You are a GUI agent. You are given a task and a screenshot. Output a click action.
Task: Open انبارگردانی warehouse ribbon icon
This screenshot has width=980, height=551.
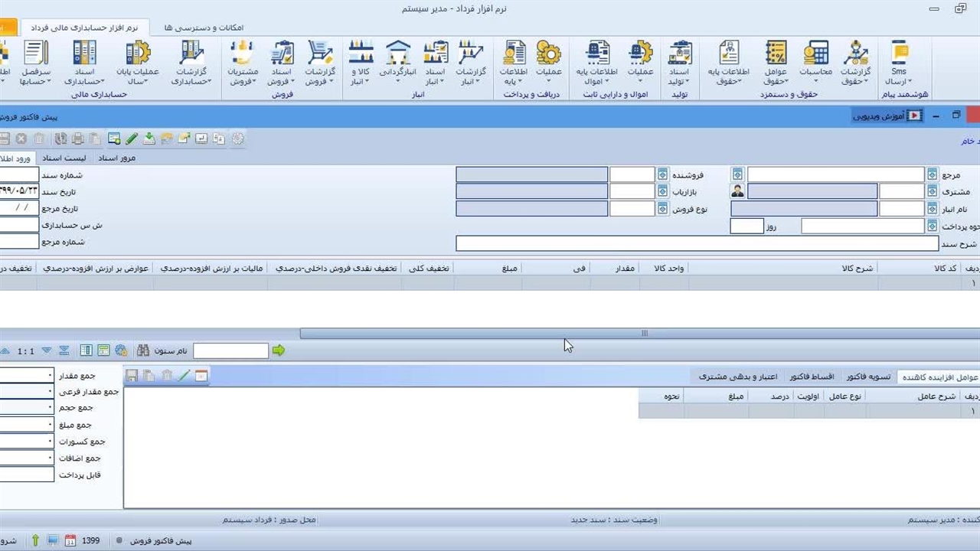[398, 63]
